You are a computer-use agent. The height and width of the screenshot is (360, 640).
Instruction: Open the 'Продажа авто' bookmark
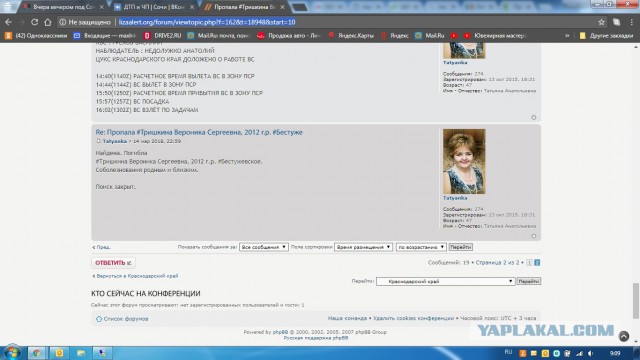(x=289, y=36)
